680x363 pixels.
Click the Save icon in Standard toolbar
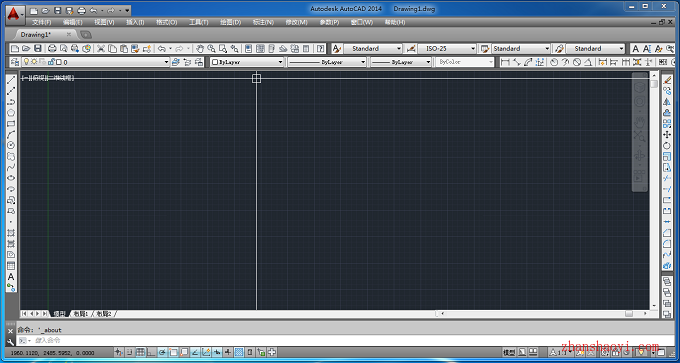[37, 49]
